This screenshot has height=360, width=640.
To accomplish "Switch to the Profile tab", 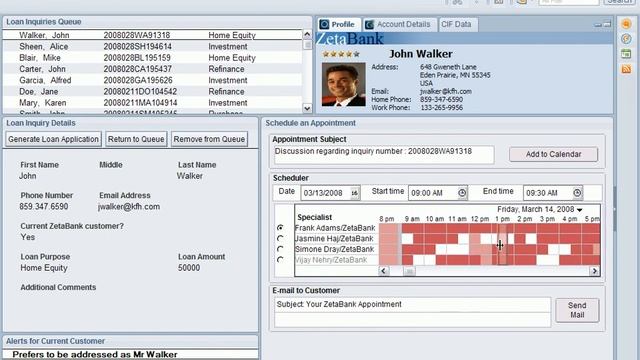I will tap(338, 24).
